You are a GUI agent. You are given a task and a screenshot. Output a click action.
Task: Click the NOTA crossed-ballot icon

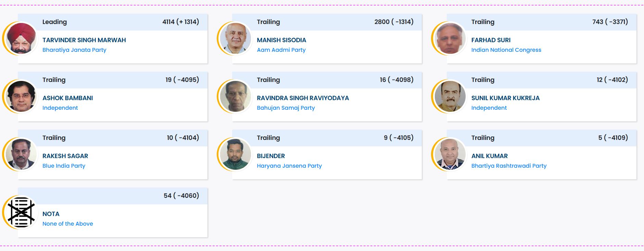coord(21,212)
